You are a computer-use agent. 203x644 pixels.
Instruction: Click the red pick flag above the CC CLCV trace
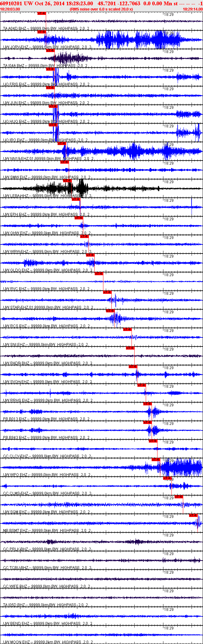point(153,441)
